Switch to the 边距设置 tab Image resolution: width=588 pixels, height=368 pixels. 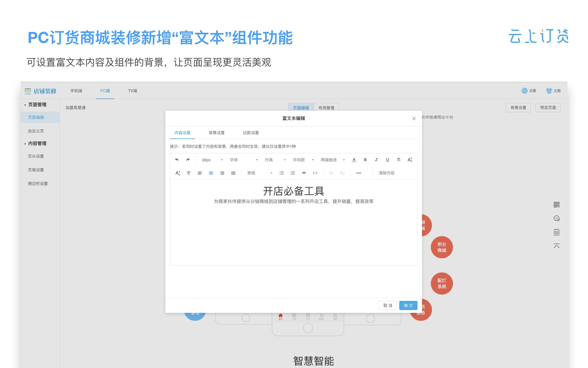point(251,133)
